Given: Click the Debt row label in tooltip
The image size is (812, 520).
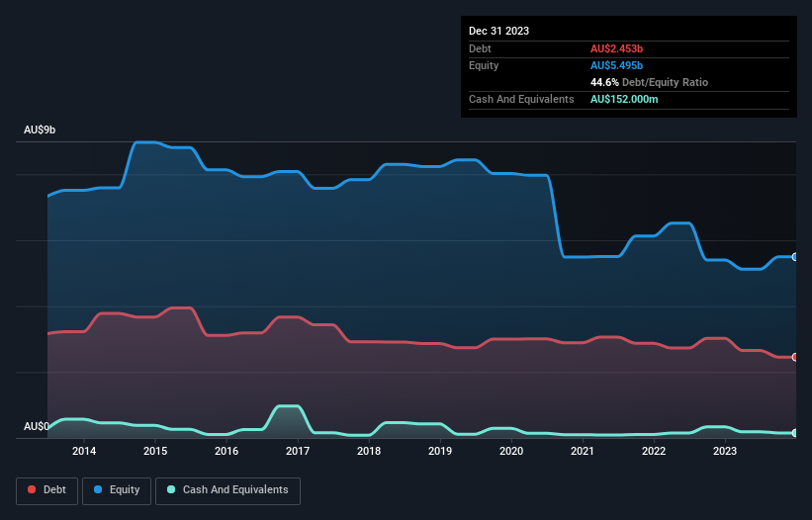Looking at the screenshot, I should [x=480, y=48].
